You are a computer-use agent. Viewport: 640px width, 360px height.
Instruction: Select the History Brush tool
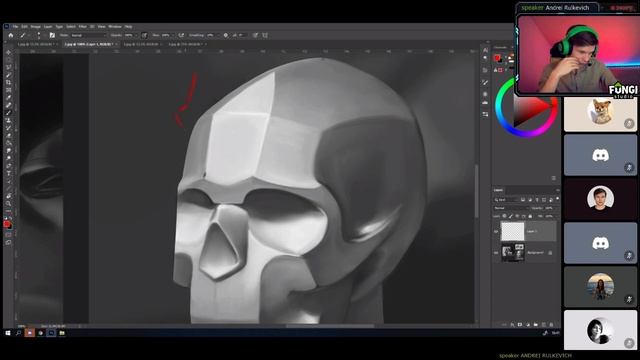[x=8, y=127]
